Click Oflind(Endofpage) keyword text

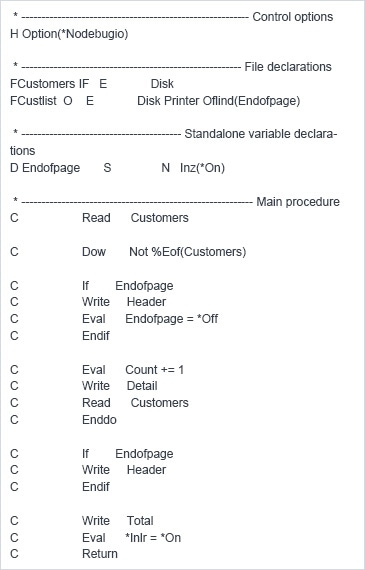click(251, 101)
